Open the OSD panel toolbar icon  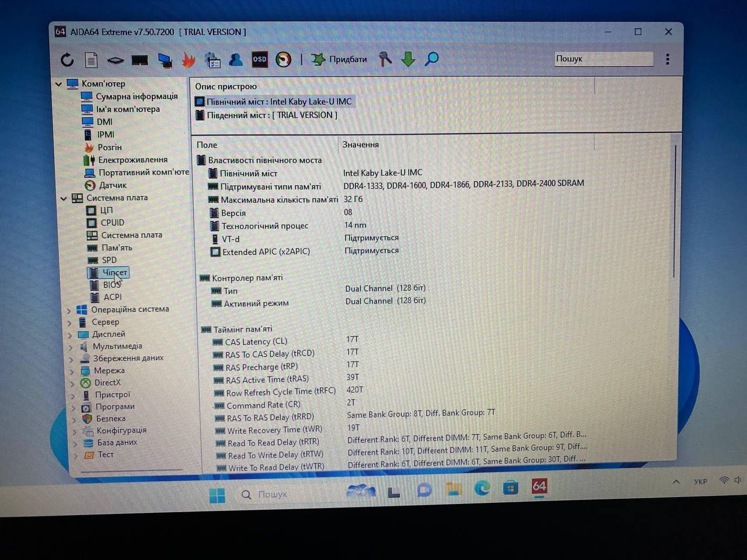(x=260, y=59)
